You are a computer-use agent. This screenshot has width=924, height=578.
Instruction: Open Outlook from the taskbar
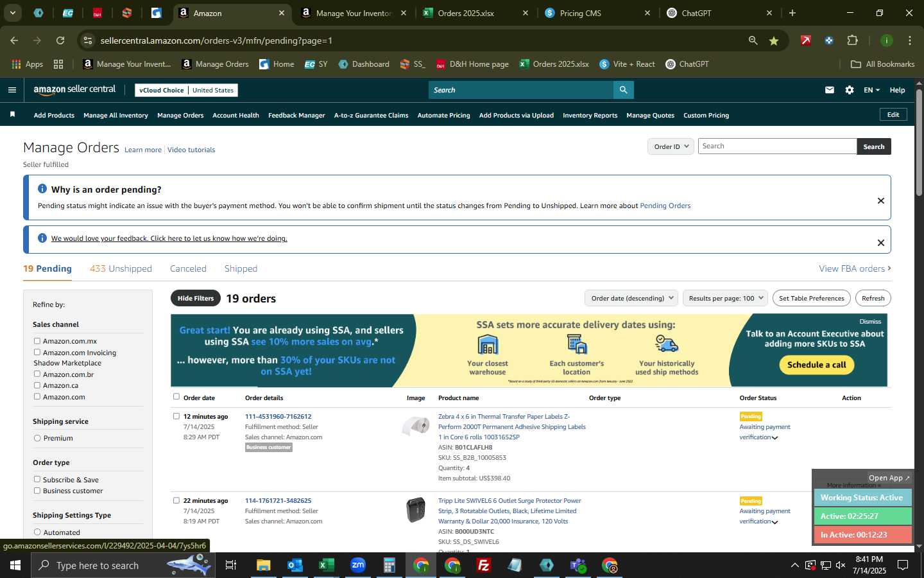(x=295, y=565)
